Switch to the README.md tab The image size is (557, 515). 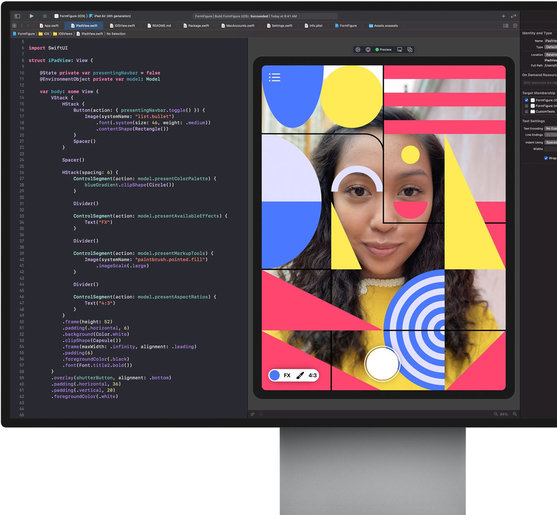point(159,26)
